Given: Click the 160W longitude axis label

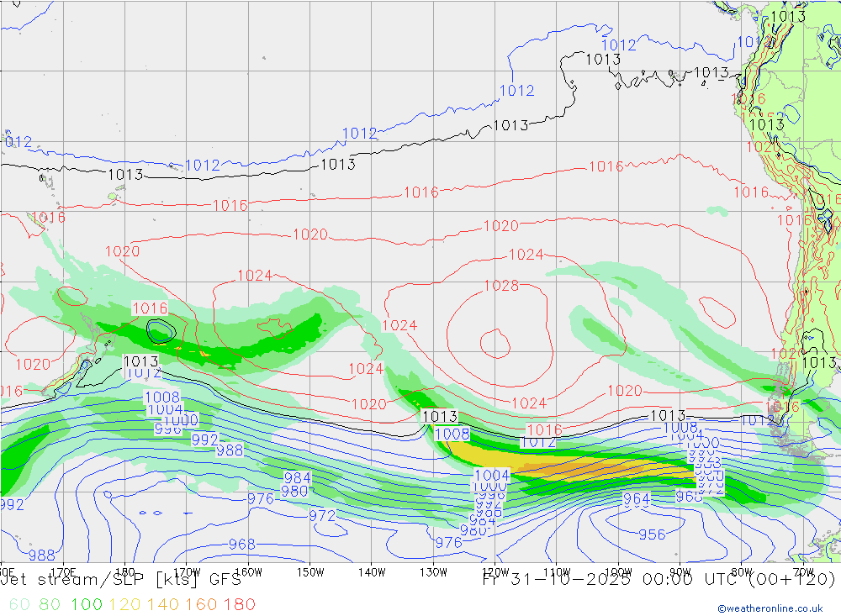Looking at the screenshot, I should (x=248, y=571).
